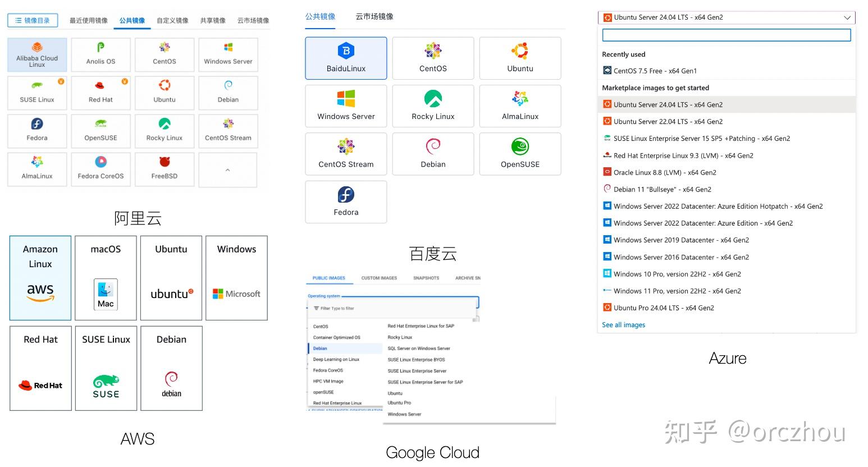Screen dimensions: 868x467
Task: Select the BaiduLinux image
Action: coord(345,58)
